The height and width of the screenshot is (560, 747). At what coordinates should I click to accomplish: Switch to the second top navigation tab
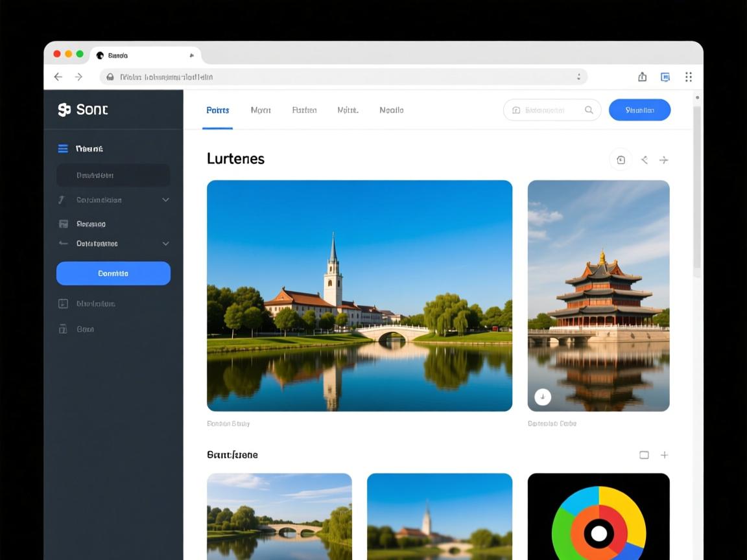click(261, 110)
